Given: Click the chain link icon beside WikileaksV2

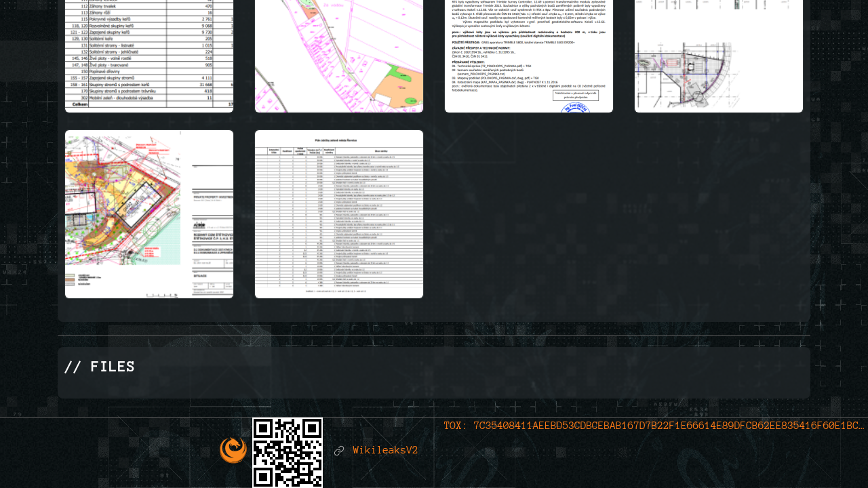Looking at the screenshot, I should point(339,451).
